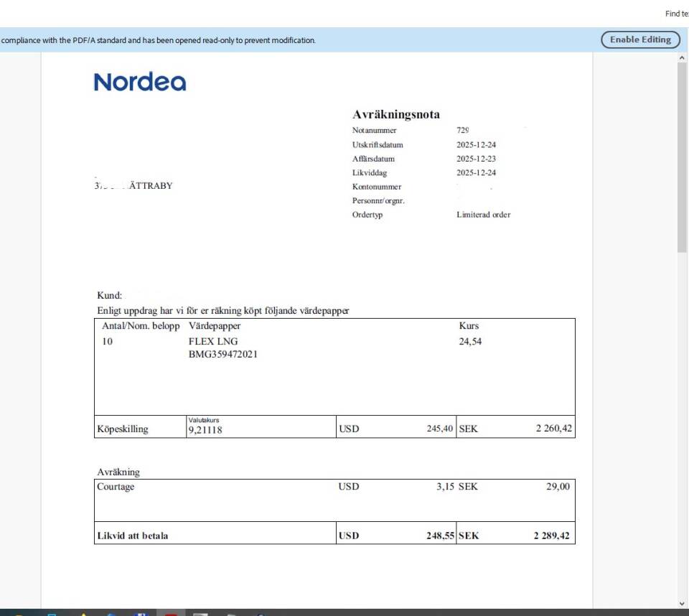This screenshot has width=689, height=616.
Task: Select the Courtage SEK amount 29,00
Action: (x=558, y=487)
